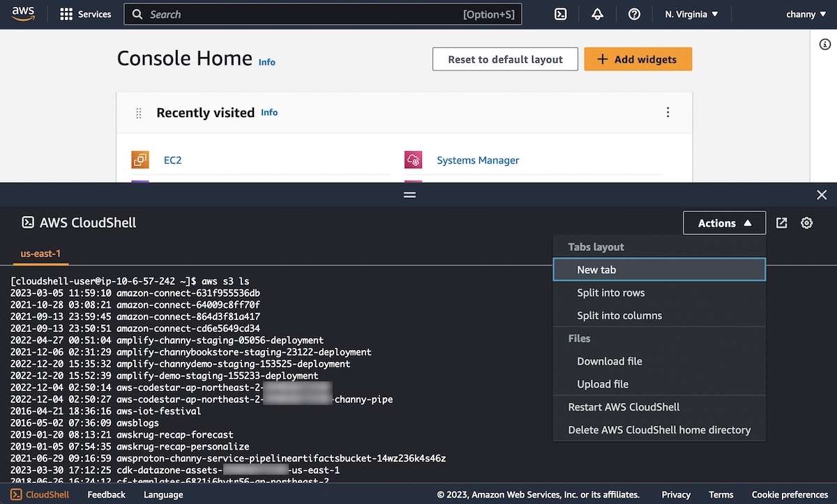Click the AWS logo in the top bar
This screenshot has height=504, width=837.
click(x=23, y=14)
